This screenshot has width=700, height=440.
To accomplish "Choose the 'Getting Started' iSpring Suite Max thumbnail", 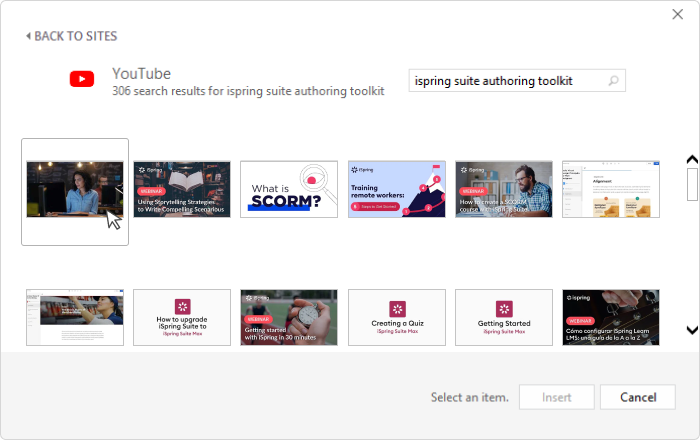I will coord(504,317).
